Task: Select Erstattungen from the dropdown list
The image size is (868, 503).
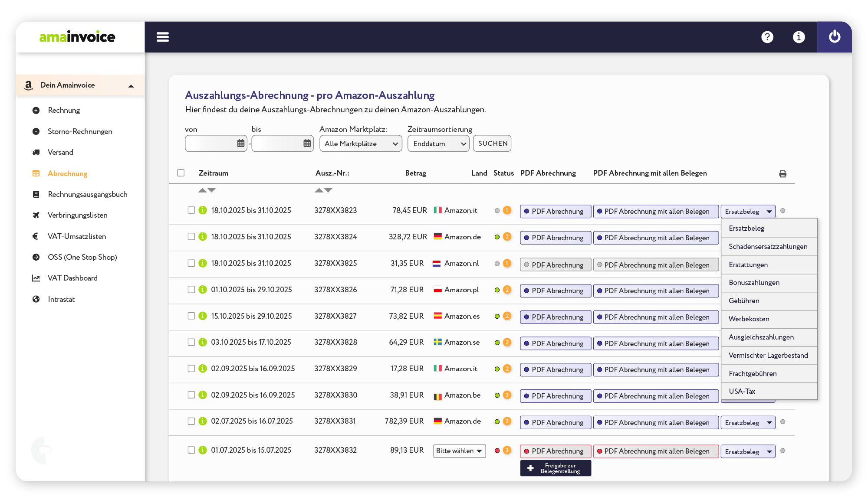Action: 769,265
